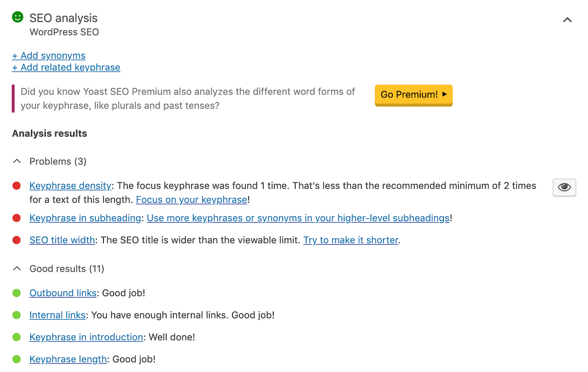Click the green dot beside Outbound links

pos(16,293)
